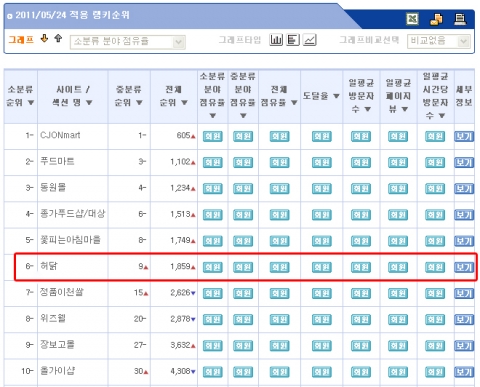Sort by 전체 점유율 column arrow
480x387 pixels.
click(x=294, y=103)
